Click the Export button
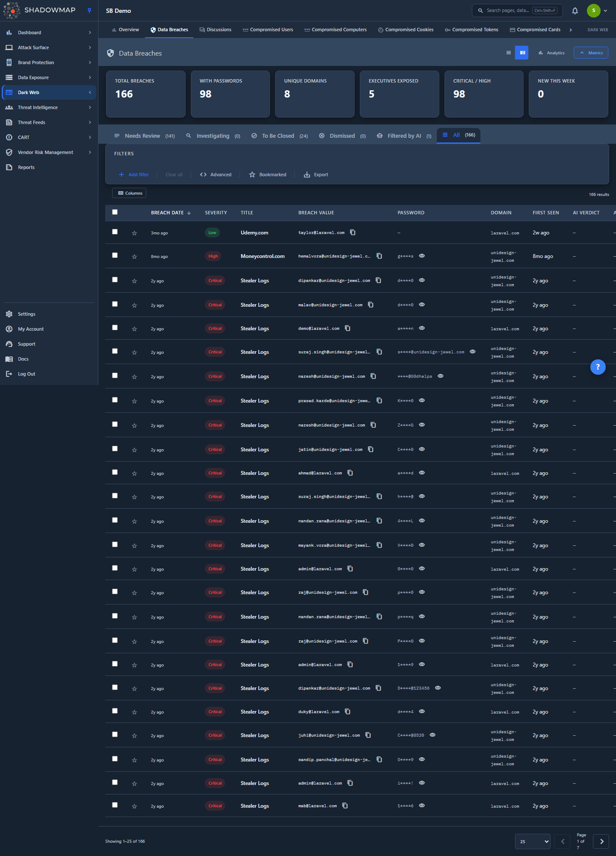Screen dimensions: 616x856 coord(316,175)
